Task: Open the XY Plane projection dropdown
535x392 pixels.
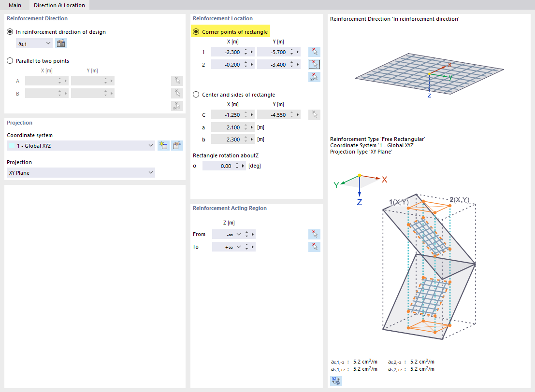Action: [x=81, y=173]
